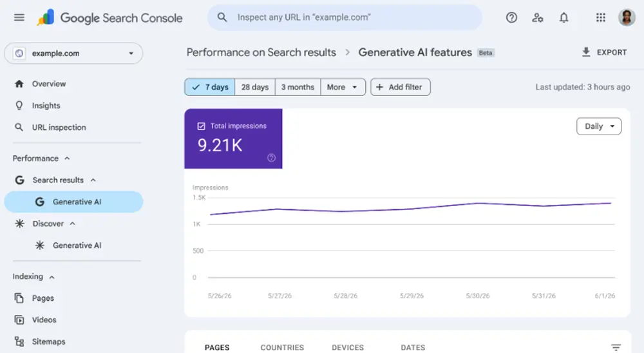Click the Google Search Console logo
The width and height of the screenshot is (644, 353).
pyautogui.click(x=109, y=17)
